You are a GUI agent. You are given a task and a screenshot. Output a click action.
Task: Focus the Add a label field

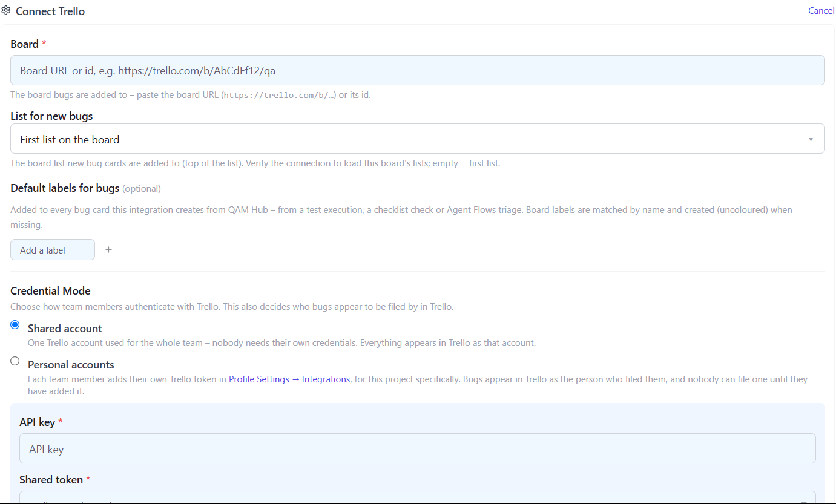pyautogui.click(x=53, y=250)
